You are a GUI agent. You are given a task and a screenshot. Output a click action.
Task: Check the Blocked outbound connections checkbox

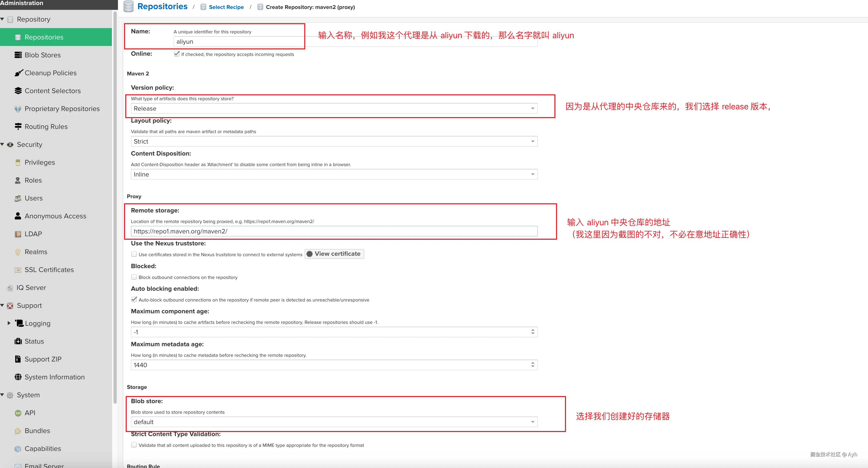tap(134, 277)
